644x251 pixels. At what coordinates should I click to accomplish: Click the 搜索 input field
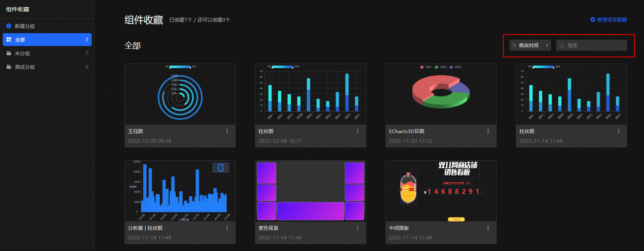(x=592, y=45)
